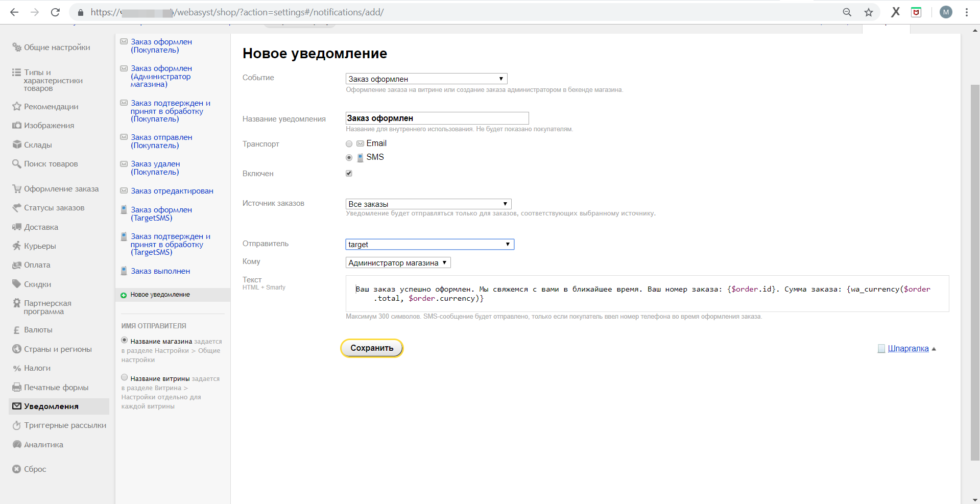Open Заказ оформлен (Администратор магазина) notification
The width and height of the screenshot is (980, 504).
point(161,77)
